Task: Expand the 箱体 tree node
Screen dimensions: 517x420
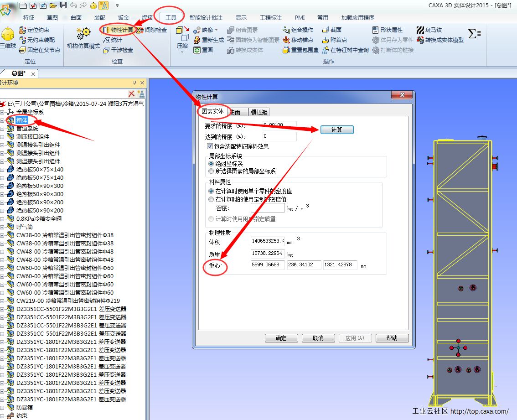Action: point(2,120)
